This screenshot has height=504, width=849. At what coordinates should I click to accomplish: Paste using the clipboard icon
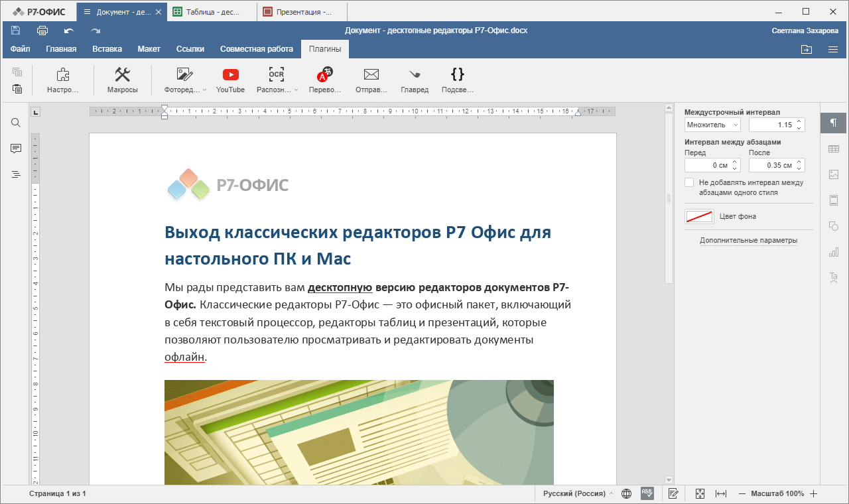pos(17,89)
